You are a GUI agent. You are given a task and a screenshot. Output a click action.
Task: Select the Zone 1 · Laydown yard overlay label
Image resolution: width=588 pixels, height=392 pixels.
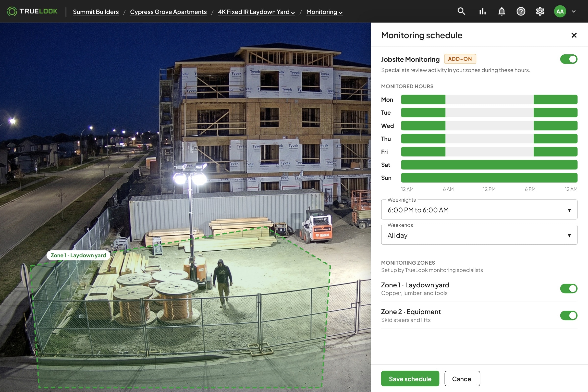tap(78, 255)
